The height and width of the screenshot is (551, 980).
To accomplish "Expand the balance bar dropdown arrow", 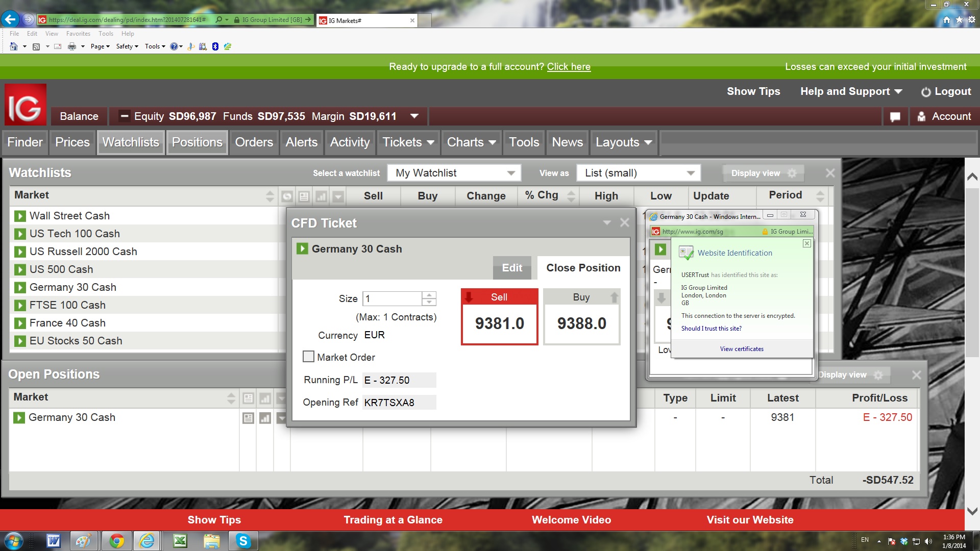I will pos(414,116).
